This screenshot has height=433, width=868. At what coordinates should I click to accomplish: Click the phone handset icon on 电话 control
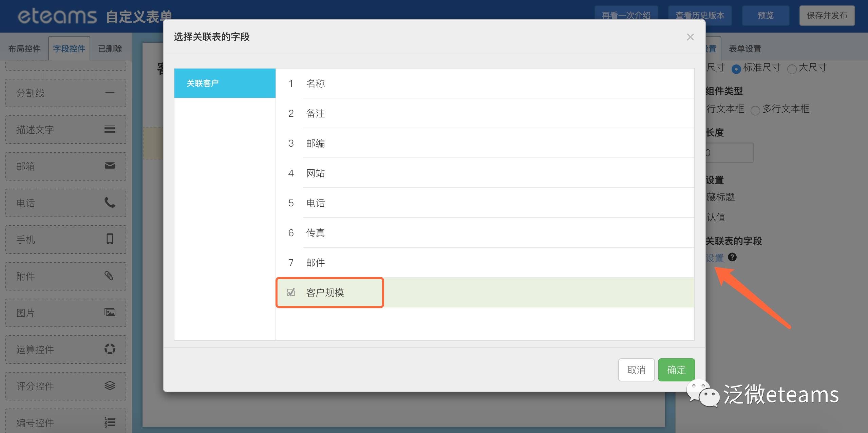110,202
